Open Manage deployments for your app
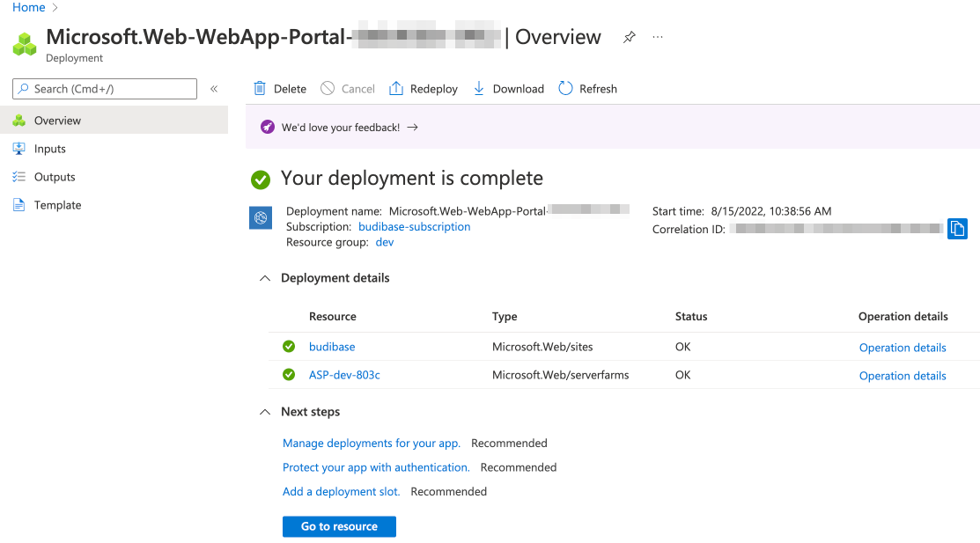The width and height of the screenshot is (980, 543). 372,443
